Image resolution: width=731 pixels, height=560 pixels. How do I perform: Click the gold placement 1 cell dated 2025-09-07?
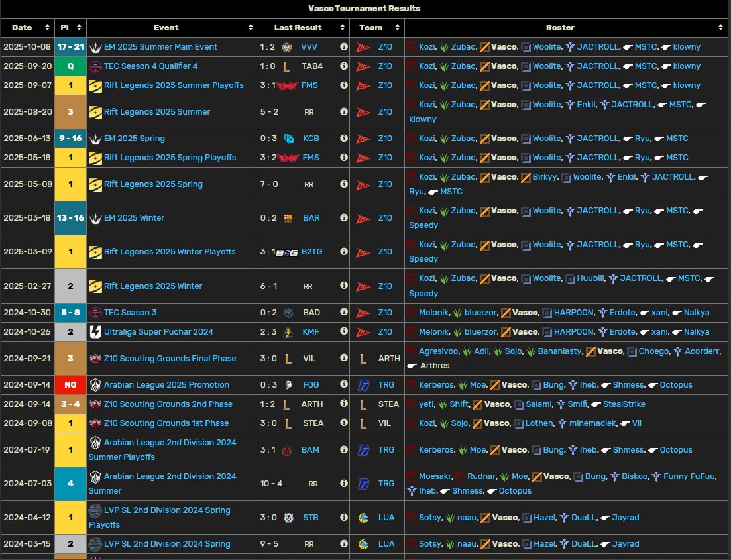70,85
